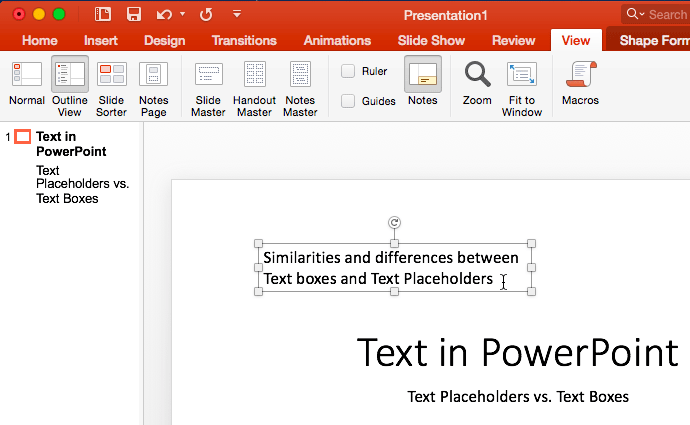Open the Zoom dialog
The width and height of the screenshot is (690, 425).
coord(477,84)
